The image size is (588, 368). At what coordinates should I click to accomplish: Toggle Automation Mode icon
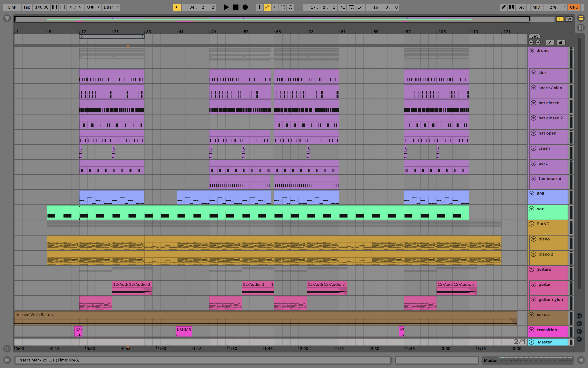(x=550, y=42)
